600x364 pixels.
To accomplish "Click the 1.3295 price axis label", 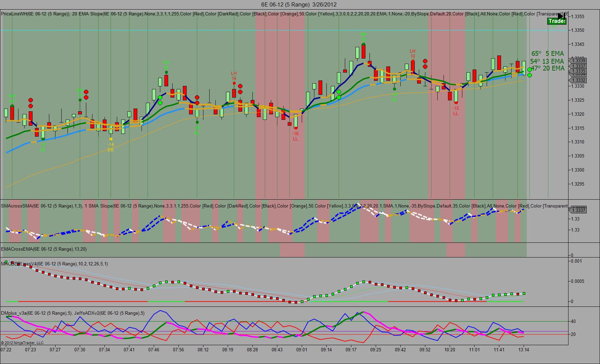I will coord(577,184).
